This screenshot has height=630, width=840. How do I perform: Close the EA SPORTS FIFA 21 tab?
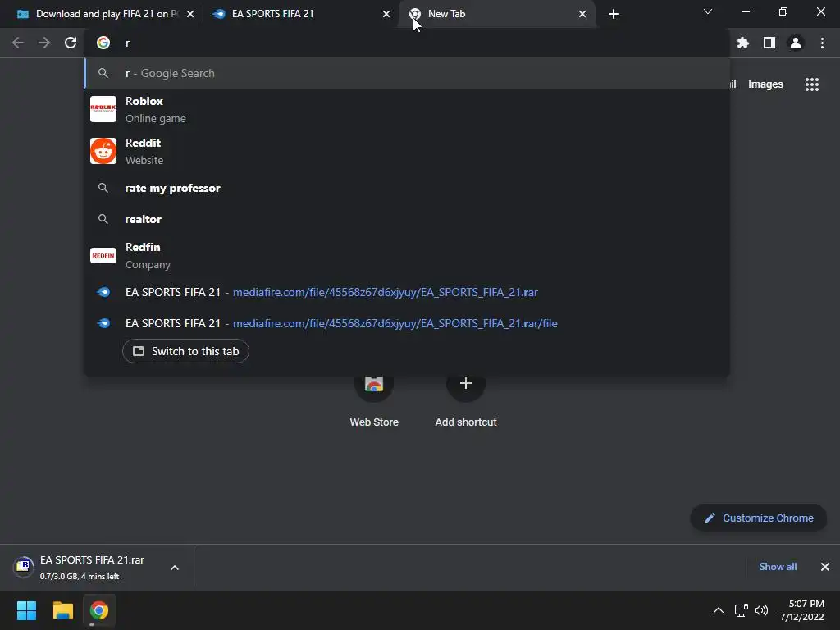pos(386,14)
